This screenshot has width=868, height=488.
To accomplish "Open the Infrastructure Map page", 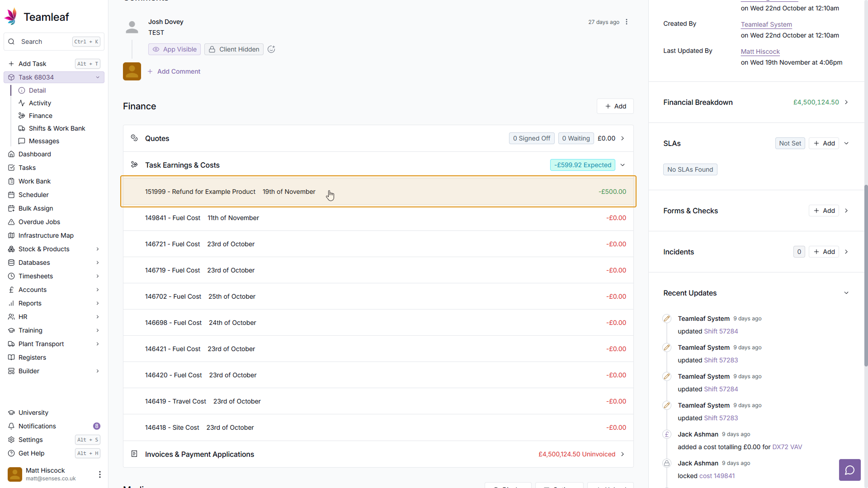I will (46, 235).
